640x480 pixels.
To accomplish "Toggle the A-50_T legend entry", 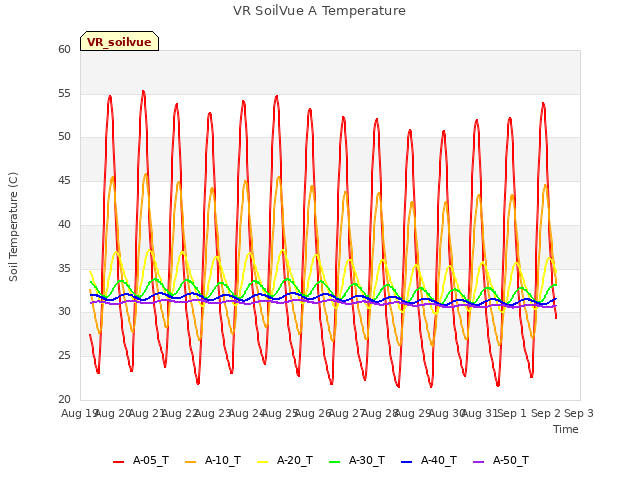I will coord(501,461).
